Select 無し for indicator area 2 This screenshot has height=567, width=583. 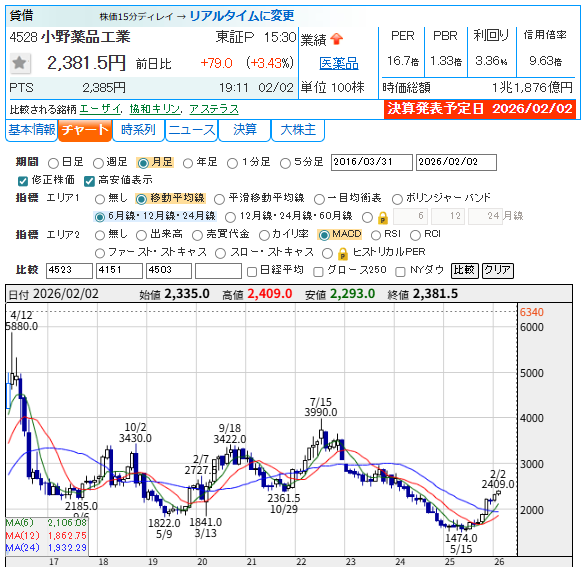(x=100, y=235)
